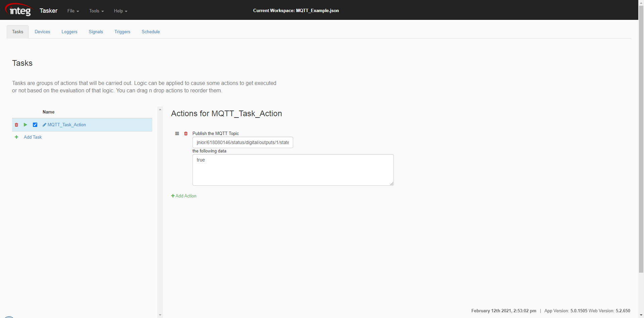Open the File menu dropdown
644x318 pixels.
(x=73, y=11)
